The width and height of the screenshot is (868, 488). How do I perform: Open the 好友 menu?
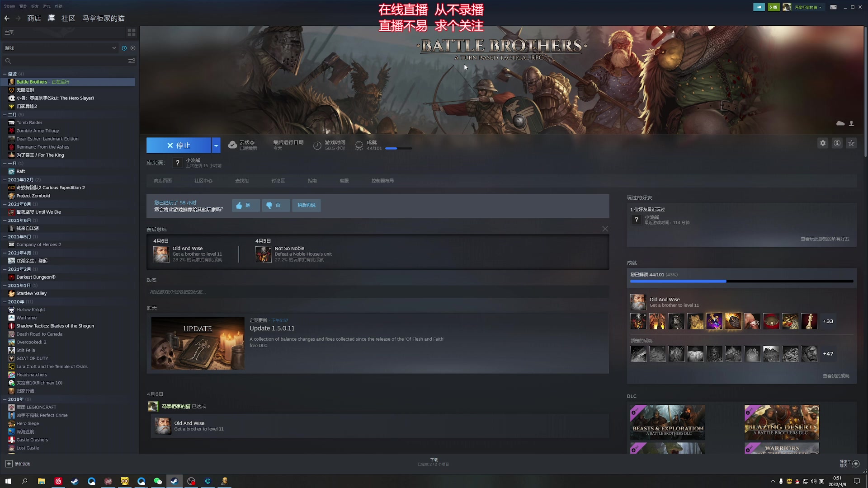coord(35,6)
